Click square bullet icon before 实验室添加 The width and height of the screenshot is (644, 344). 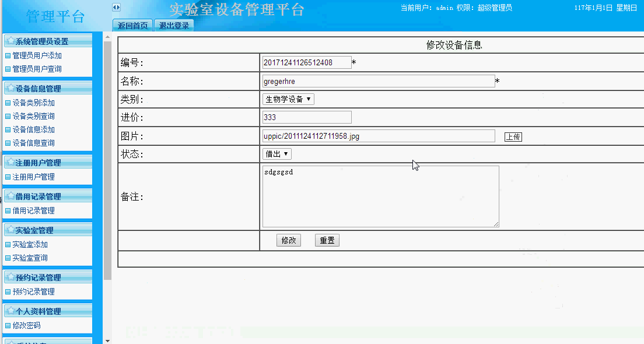[x=8, y=245]
